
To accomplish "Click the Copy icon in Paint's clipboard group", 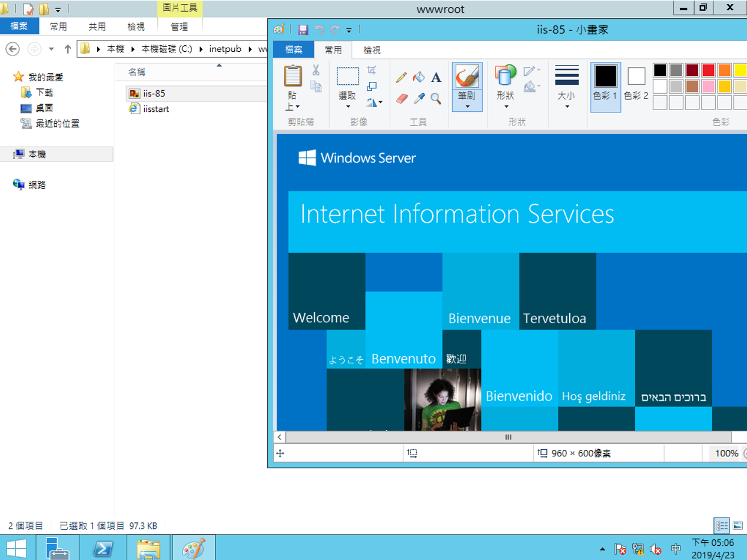I will click(x=316, y=87).
